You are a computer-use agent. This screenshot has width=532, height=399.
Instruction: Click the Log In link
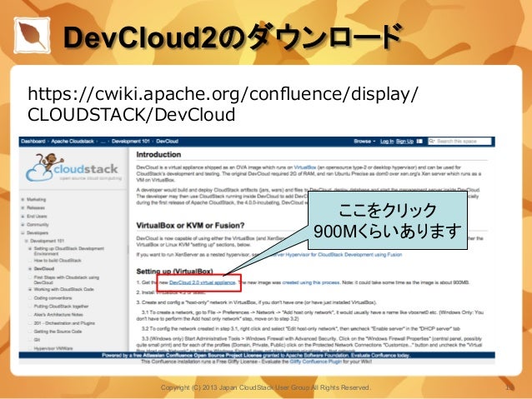pos(387,141)
